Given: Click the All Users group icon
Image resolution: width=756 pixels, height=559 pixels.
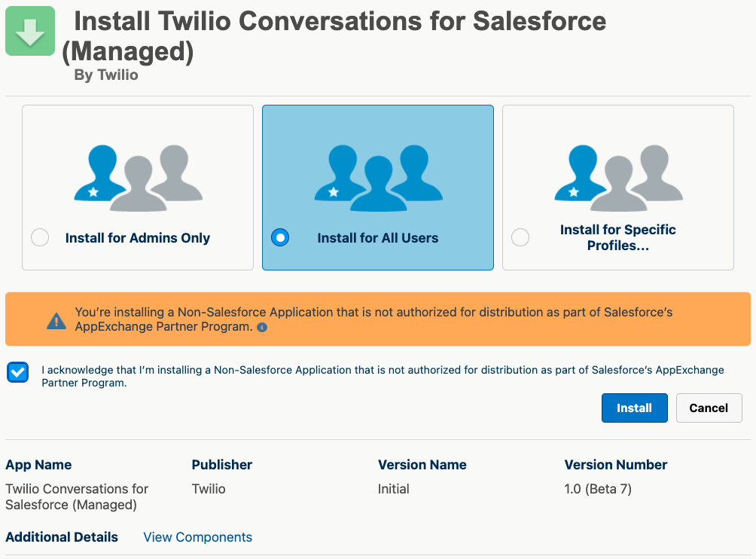Looking at the screenshot, I should pyautogui.click(x=379, y=178).
